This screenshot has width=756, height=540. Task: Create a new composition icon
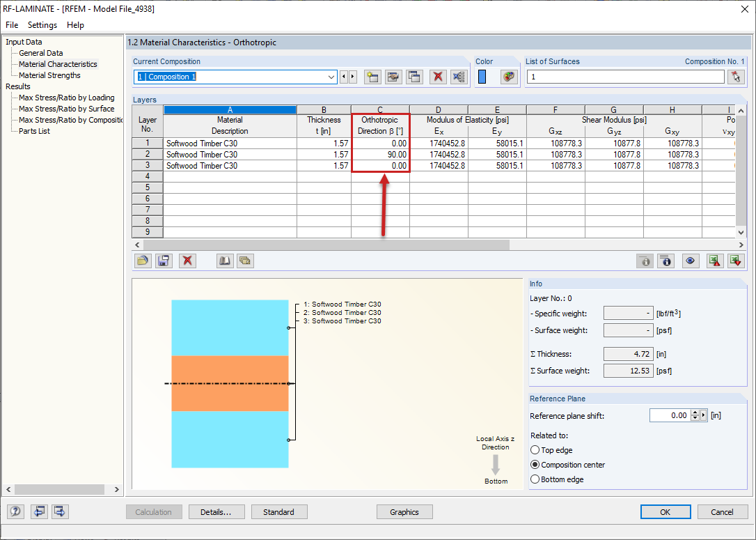[x=372, y=77]
